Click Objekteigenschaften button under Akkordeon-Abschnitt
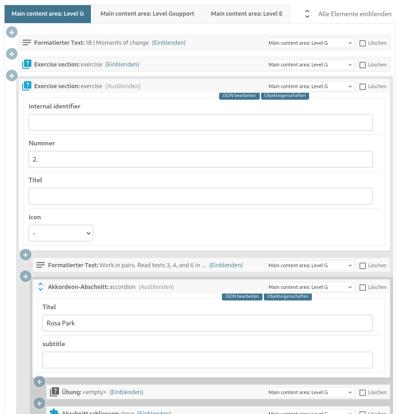The width and height of the screenshot is (400, 414). (288, 297)
